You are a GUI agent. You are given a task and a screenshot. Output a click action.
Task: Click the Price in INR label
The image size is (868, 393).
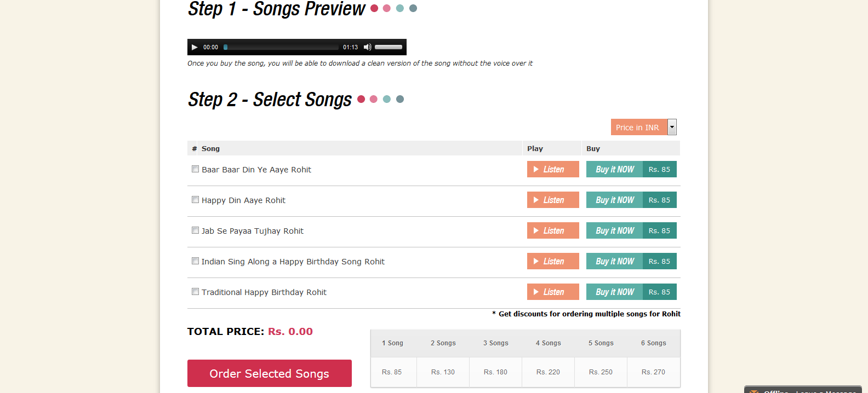[x=637, y=127]
